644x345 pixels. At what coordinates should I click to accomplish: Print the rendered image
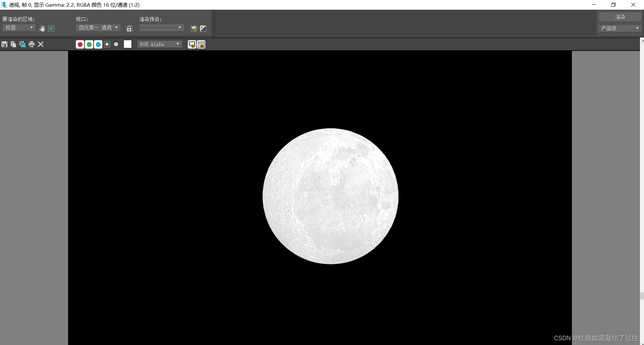coord(32,44)
